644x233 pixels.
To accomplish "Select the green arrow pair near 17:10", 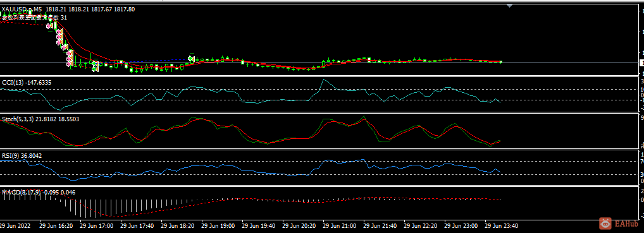I will pos(96,66).
